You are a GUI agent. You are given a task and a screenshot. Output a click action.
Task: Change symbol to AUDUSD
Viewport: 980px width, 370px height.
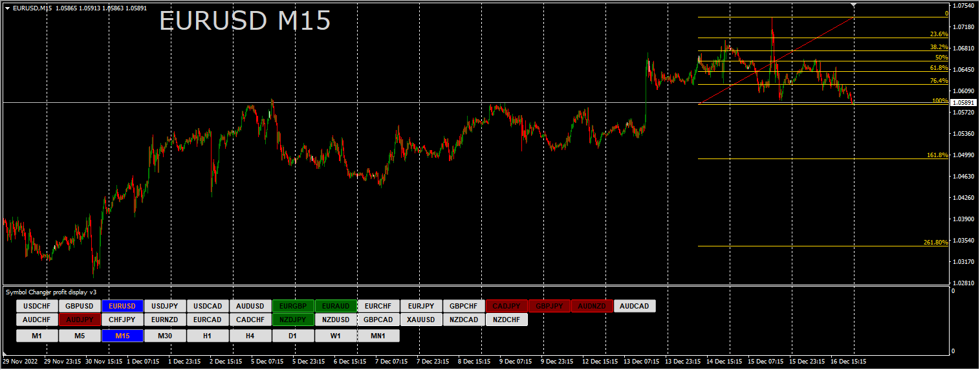(x=250, y=306)
